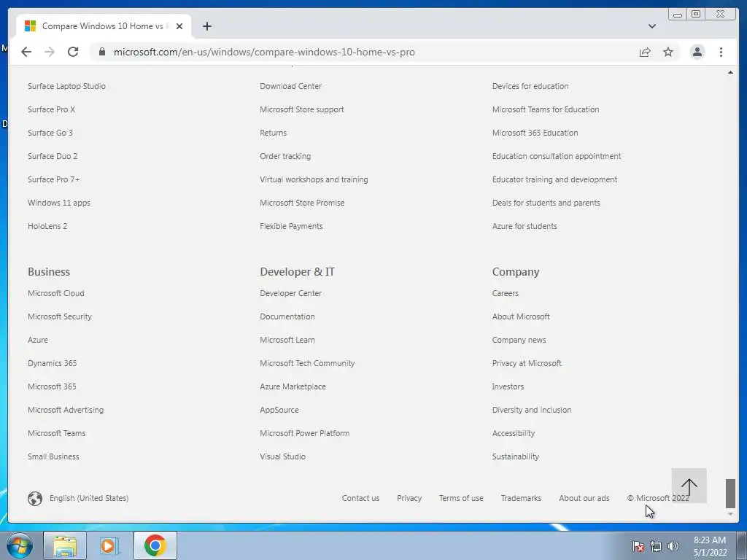
Task: Share this page icon
Action: pos(645,52)
